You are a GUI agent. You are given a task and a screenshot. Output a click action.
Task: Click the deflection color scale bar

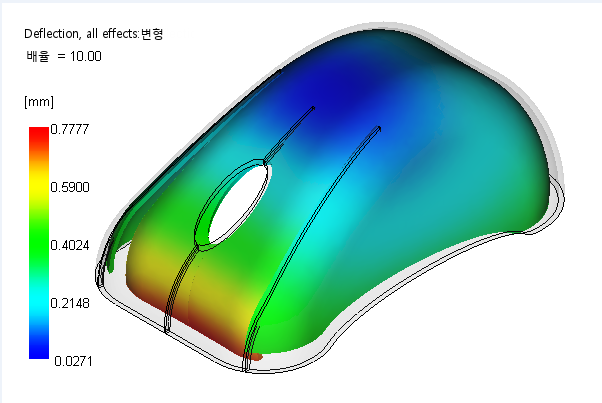(39, 243)
